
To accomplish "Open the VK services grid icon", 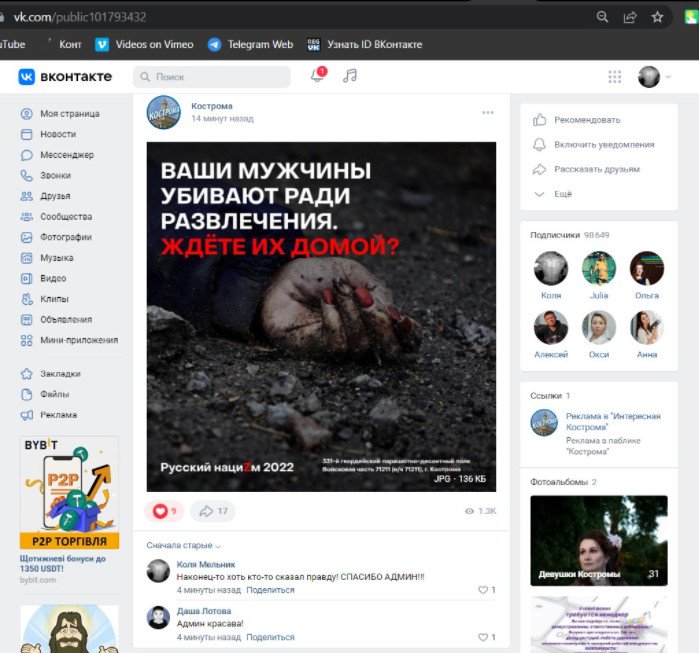I will [x=615, y=77].
